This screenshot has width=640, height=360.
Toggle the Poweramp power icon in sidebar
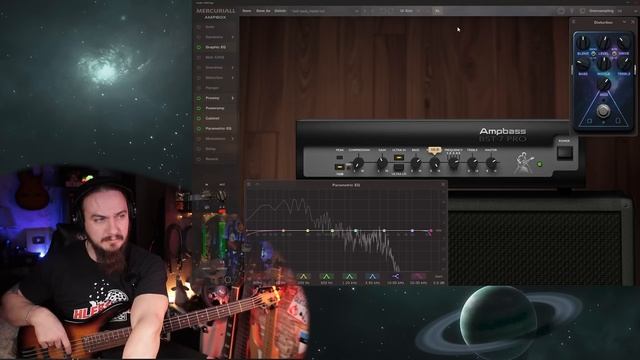[199, 109]
